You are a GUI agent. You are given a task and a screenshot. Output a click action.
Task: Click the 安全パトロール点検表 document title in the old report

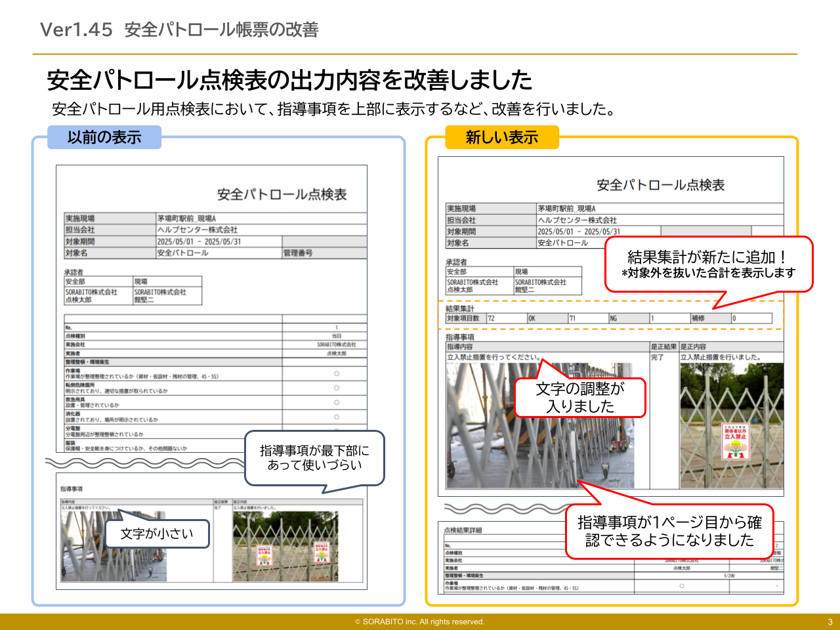[282, 194]
